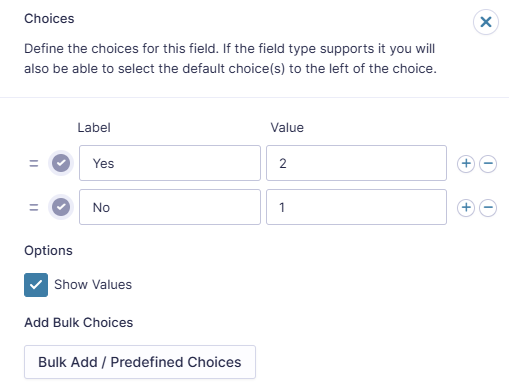
Task: Select the value field containing 1
Action: click(x=356, y=207)
